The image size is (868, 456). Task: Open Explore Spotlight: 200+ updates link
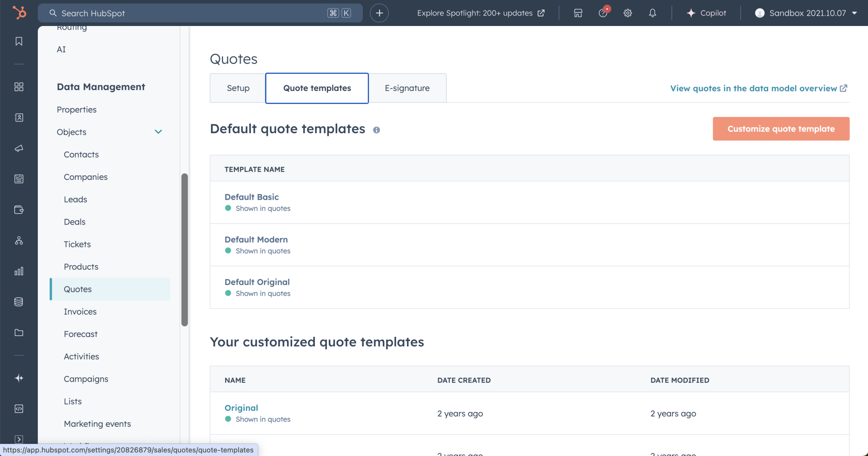(481, 13)
